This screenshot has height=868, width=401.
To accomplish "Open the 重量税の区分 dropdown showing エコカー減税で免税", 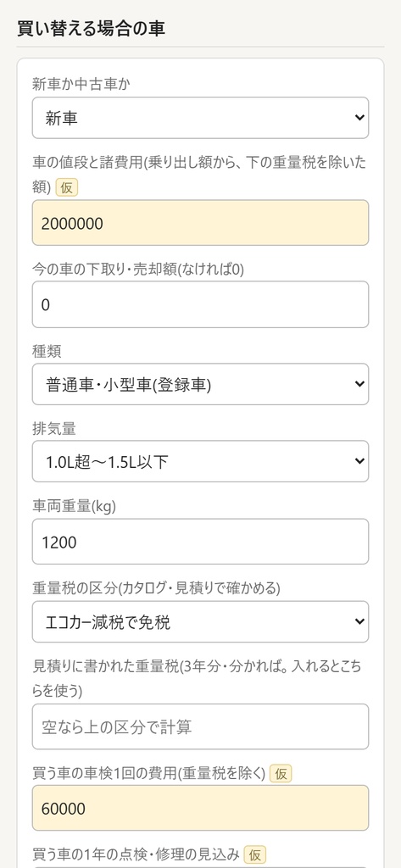I will coord(200,621).
